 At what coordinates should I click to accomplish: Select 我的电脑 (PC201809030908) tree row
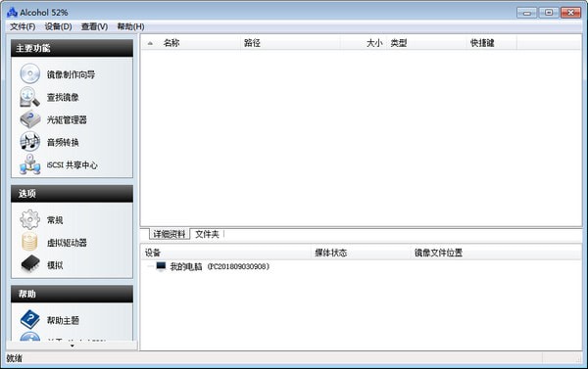(x=220, y=266)
